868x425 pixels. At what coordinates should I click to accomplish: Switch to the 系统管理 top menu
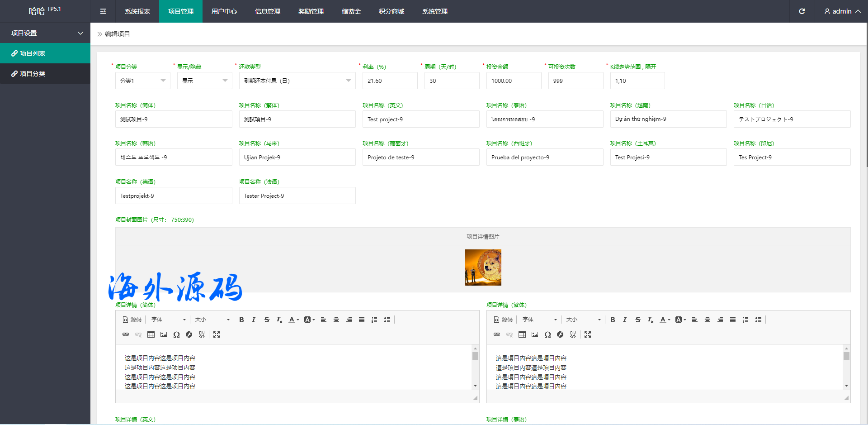pyautogui.click(x=434, y=11)
